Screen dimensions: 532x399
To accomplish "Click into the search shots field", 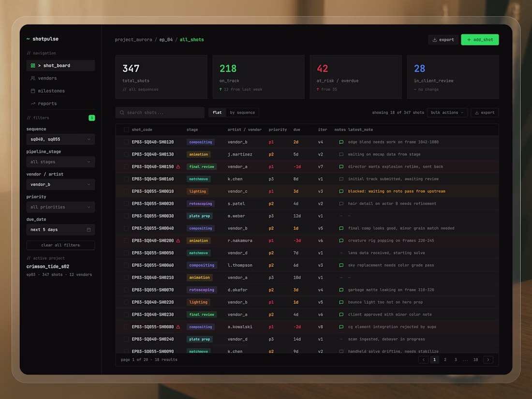I will tap(160, 113).
